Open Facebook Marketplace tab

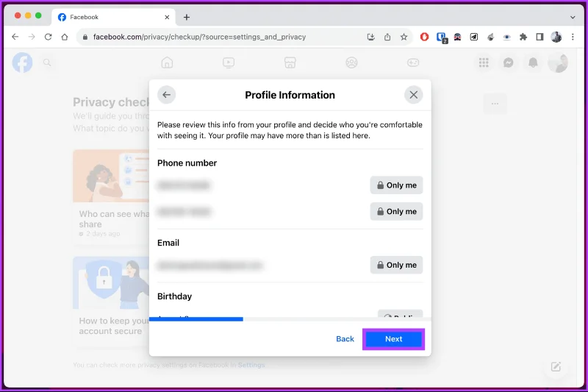click(290, 63)
